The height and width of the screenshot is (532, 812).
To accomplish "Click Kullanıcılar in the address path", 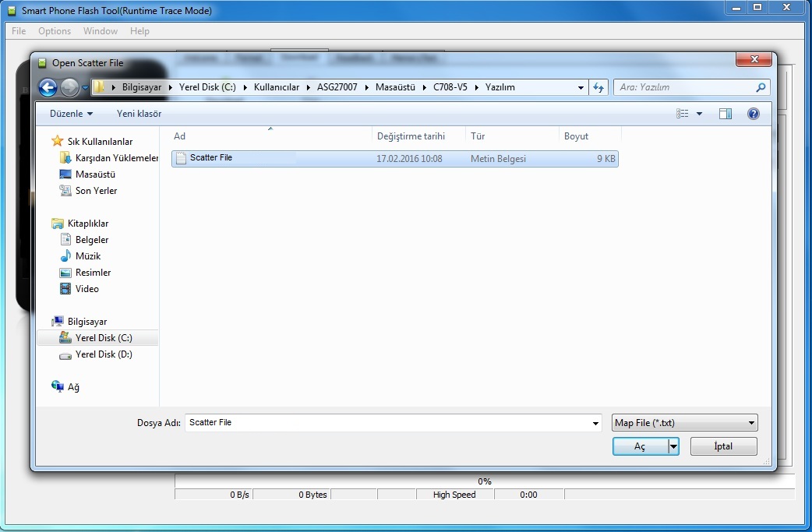I will point(277,87).
